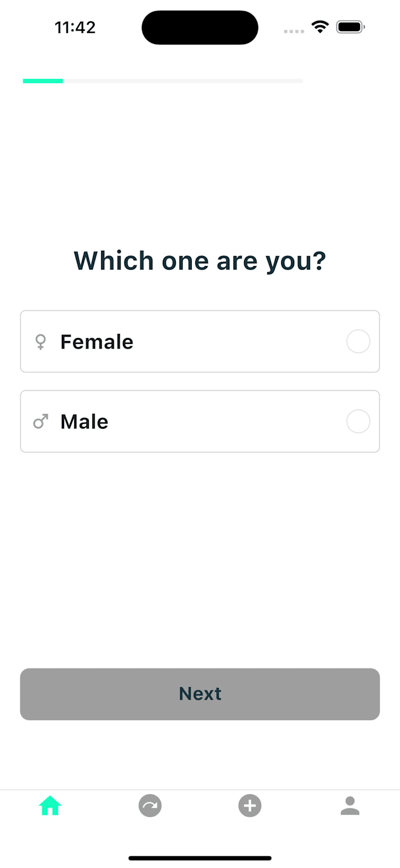This screenshot has height=868, width=400.
Task: Choose the Male label text
Action: pyautogui.click(x=85, y=422)
